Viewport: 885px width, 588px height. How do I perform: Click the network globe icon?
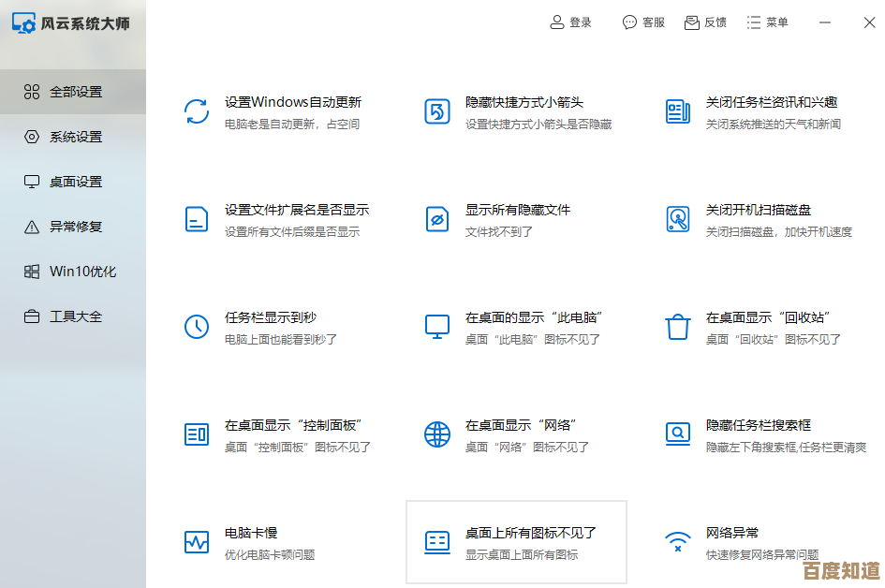(x=437, y=434)
